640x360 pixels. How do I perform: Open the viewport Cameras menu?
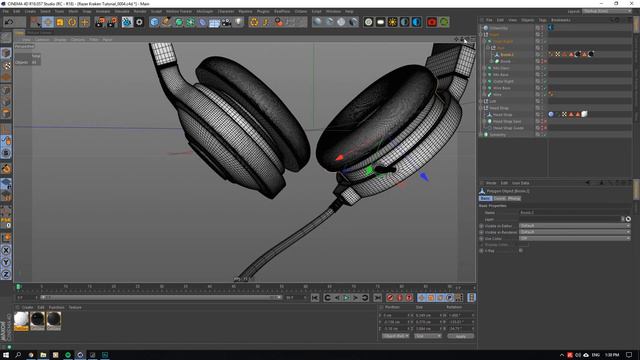click(x=42, y=40)
